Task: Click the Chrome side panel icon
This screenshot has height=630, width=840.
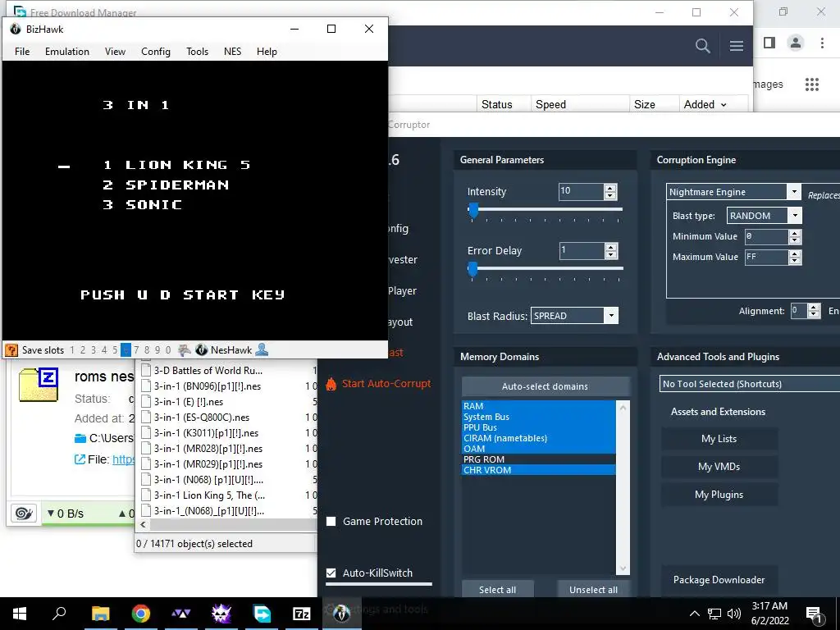Action: point(769,43)
